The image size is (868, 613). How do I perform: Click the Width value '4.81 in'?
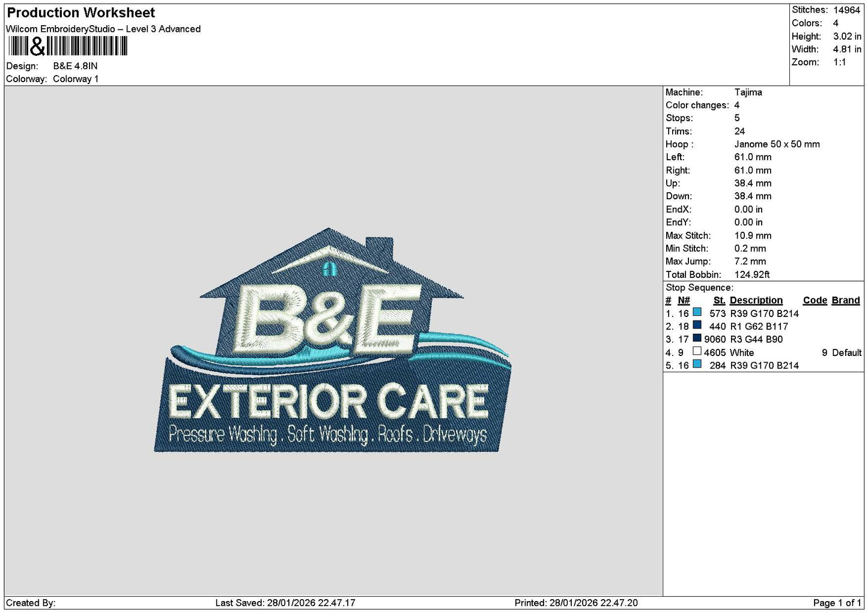pos(847,49)
